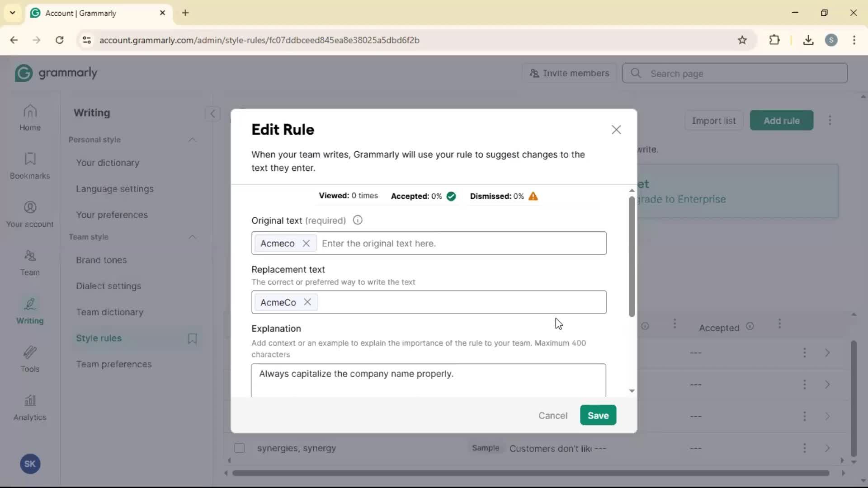
Task: Open the Chrome extensions puzzle icon
Action: [774, 40]
